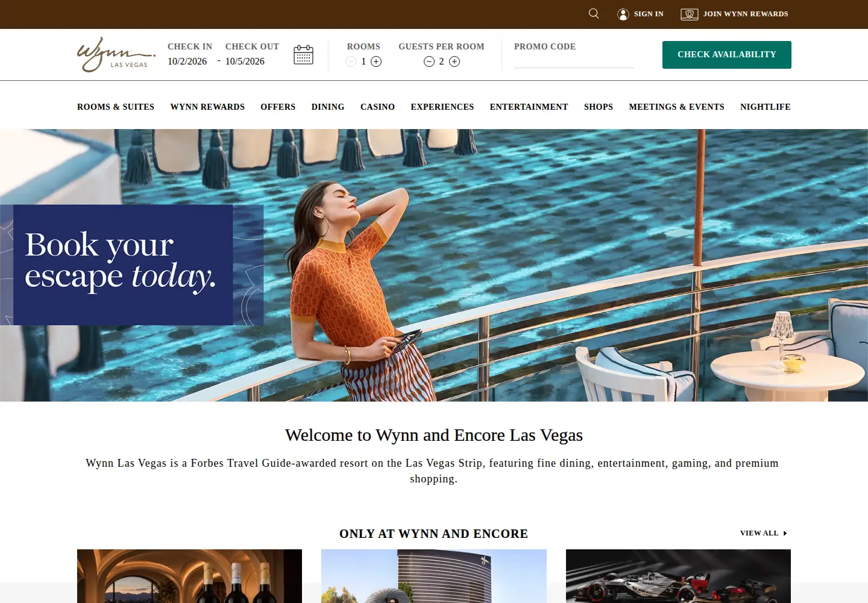Viewport: 868px width, 603px height.
Task: Select the check-in date 10/2/2026
Action: (187, 62)
